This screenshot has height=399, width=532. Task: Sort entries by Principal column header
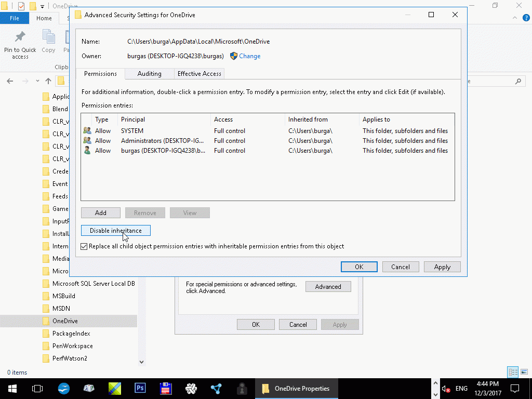click(164, 119)
